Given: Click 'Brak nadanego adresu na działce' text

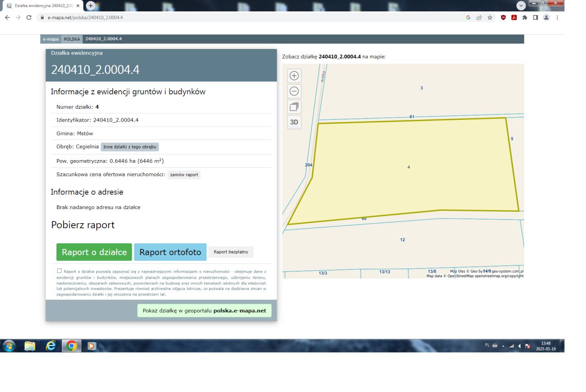Looking at the screenshot, I should point(98,207).
